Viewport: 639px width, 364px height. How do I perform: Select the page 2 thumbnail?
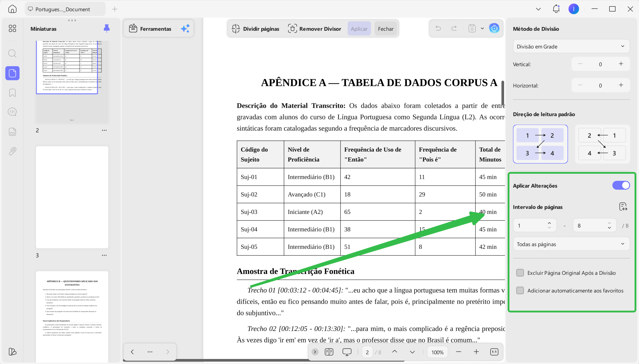(x=72, y=82)
